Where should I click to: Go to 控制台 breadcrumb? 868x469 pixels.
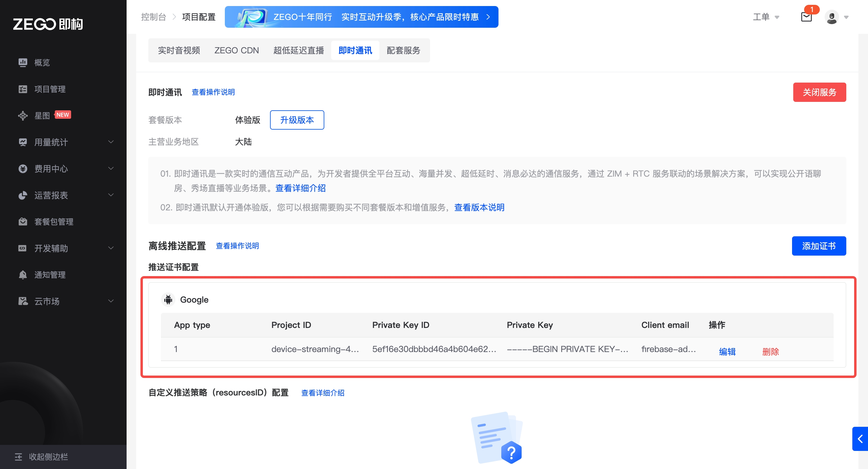pos(154,17)
